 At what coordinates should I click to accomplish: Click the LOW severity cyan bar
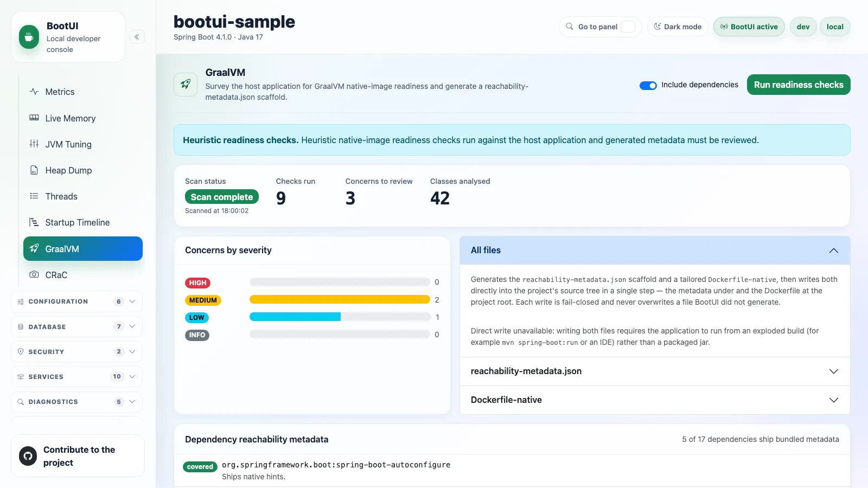pyautogui.click(x=295, y=317)
